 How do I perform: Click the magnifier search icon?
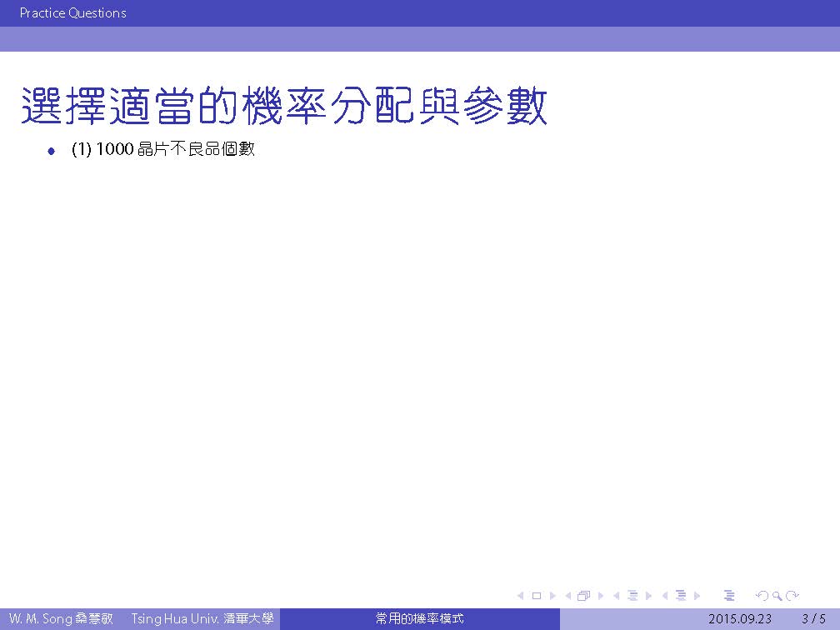tap(777, 596)
